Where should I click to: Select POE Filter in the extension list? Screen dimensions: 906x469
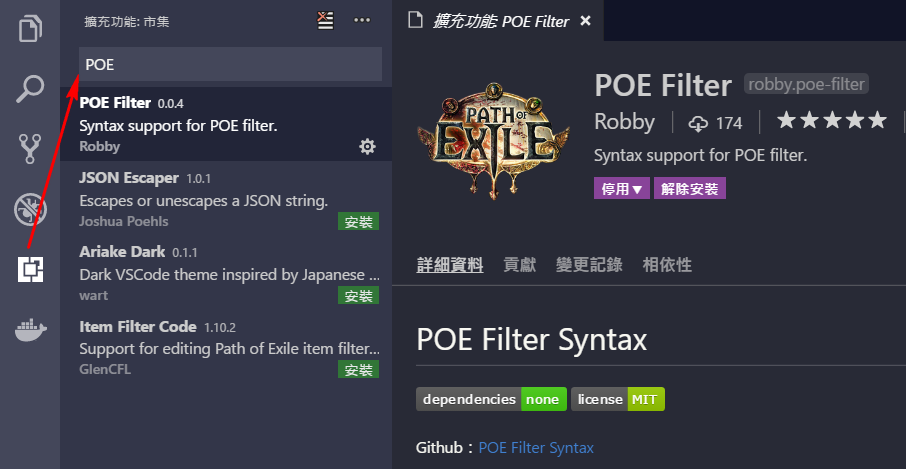pos(226,124)
